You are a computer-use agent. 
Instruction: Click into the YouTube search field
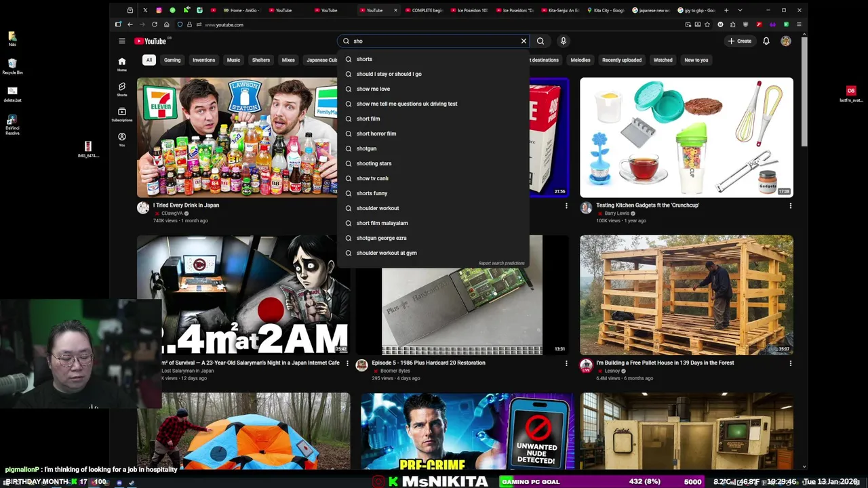point(434,41)
